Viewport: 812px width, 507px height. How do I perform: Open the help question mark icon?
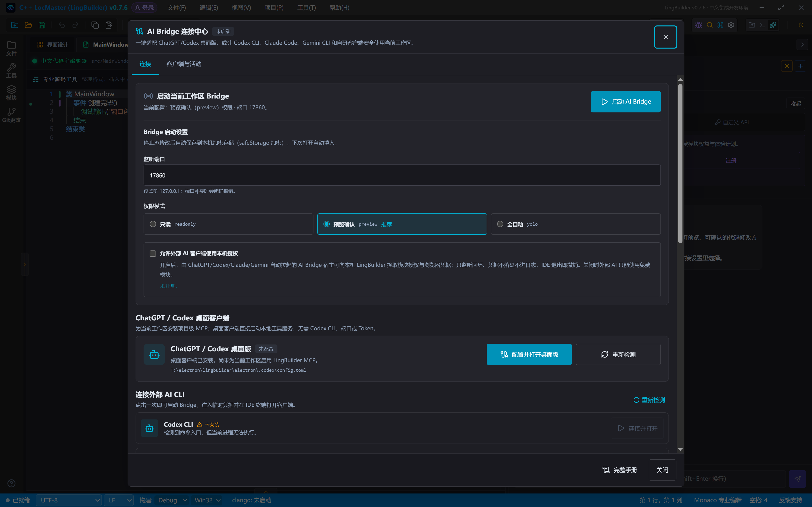tap(11, 483)
